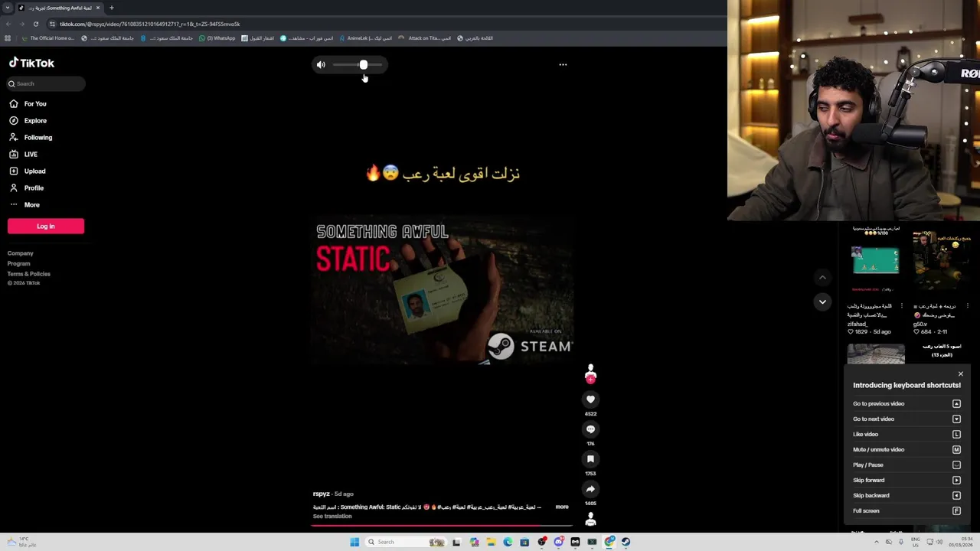Open the tab search dropdown arrow
This screenshot has width=980, height=551.
pos(8,8)
